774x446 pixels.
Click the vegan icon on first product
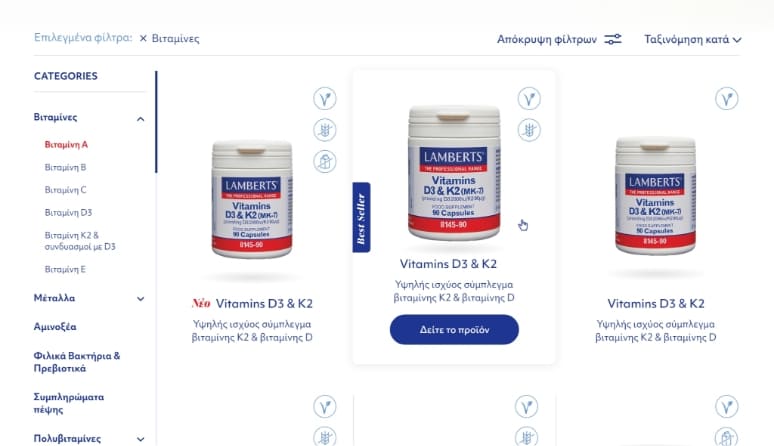325,99
